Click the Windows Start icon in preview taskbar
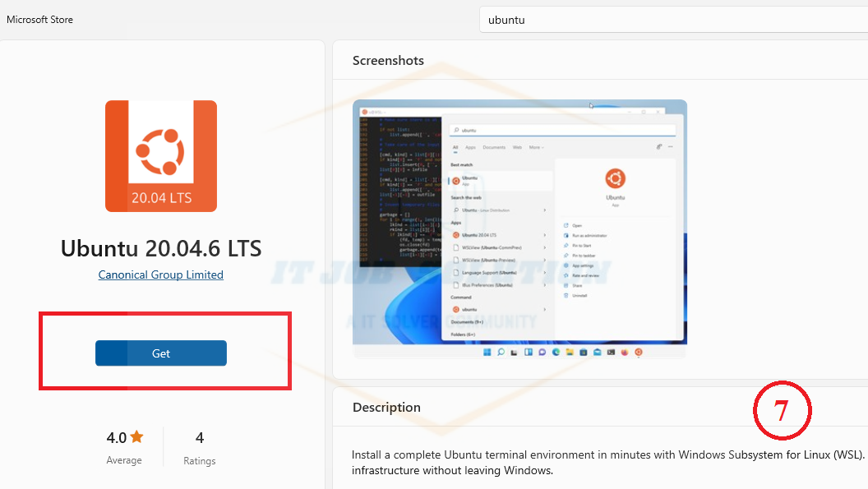The width and height of the screenshot is (868, 489). pos(487,352)
